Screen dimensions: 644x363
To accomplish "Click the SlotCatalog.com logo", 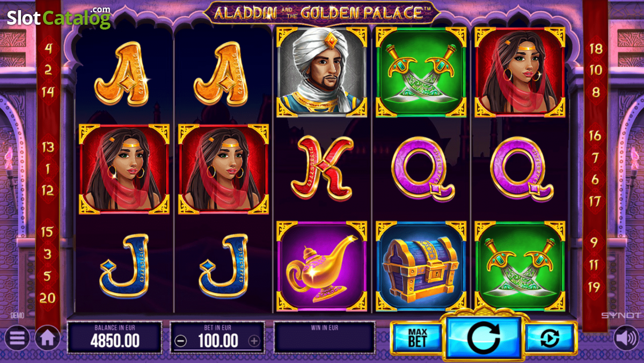I will pos(59,17).
